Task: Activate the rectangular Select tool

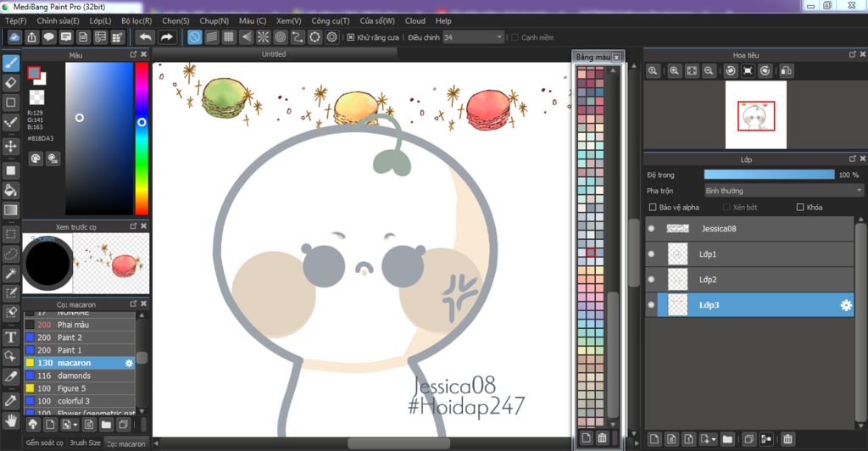Action: coord(10,234)
